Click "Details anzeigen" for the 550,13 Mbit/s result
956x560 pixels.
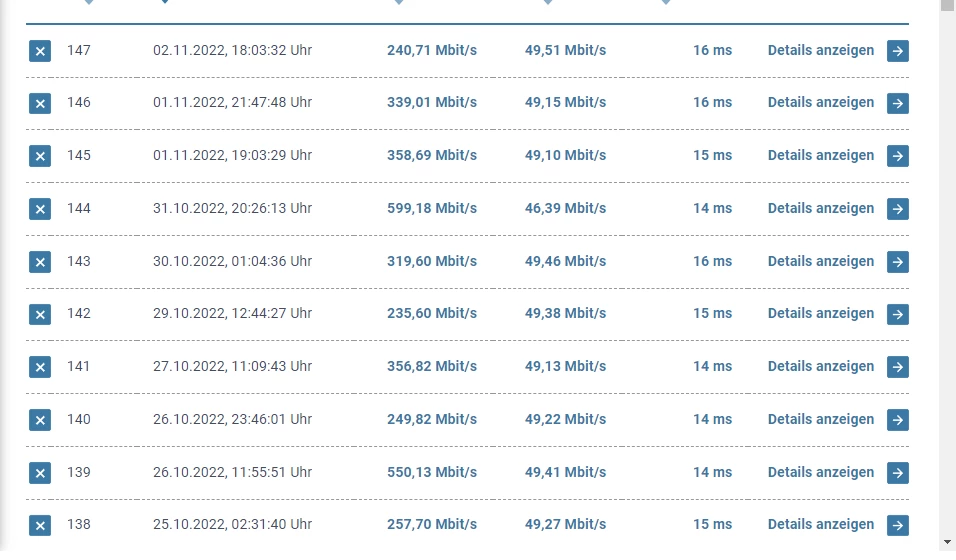click(x=820, y=472)
